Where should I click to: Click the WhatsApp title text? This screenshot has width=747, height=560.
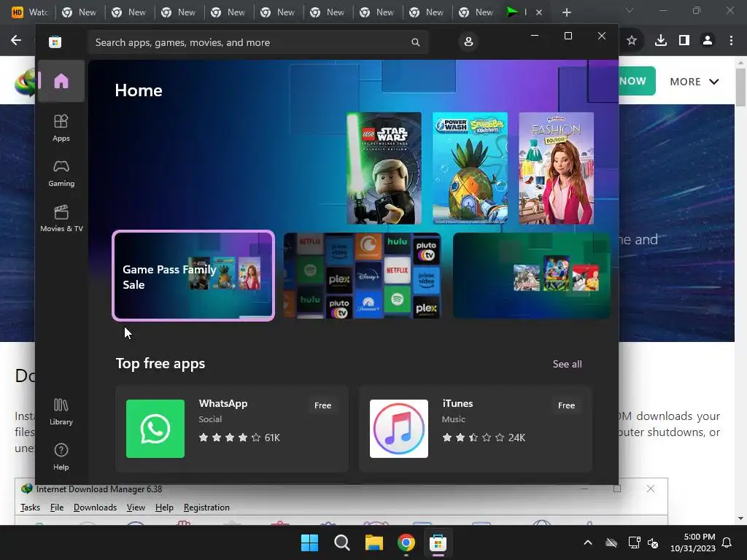[223, 403]
